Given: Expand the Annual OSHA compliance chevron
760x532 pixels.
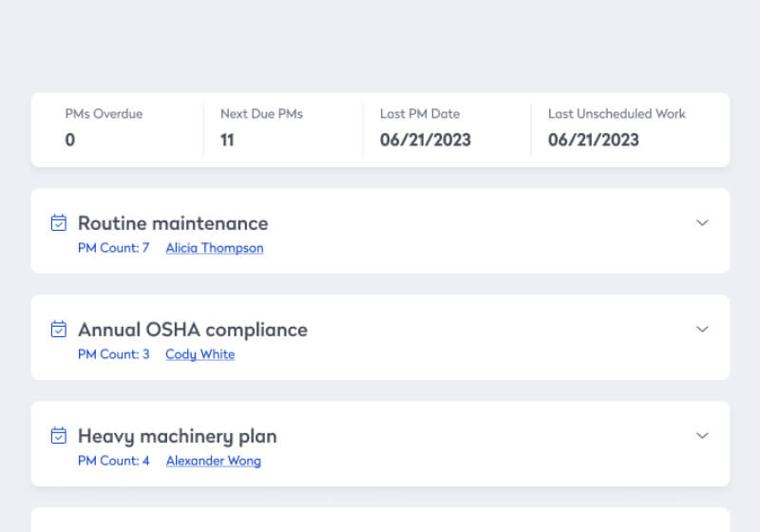Looking at the screenshot, I should 702,330.
